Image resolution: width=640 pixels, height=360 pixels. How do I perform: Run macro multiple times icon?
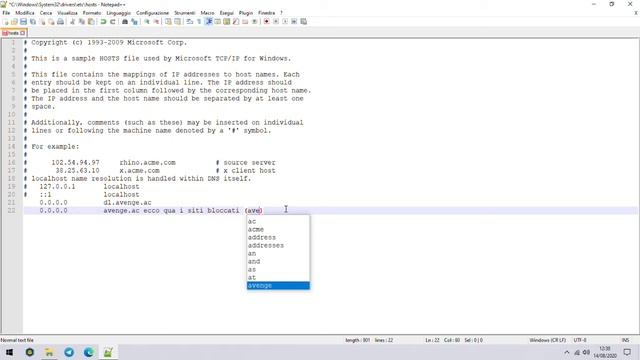[x=294, y=22]
